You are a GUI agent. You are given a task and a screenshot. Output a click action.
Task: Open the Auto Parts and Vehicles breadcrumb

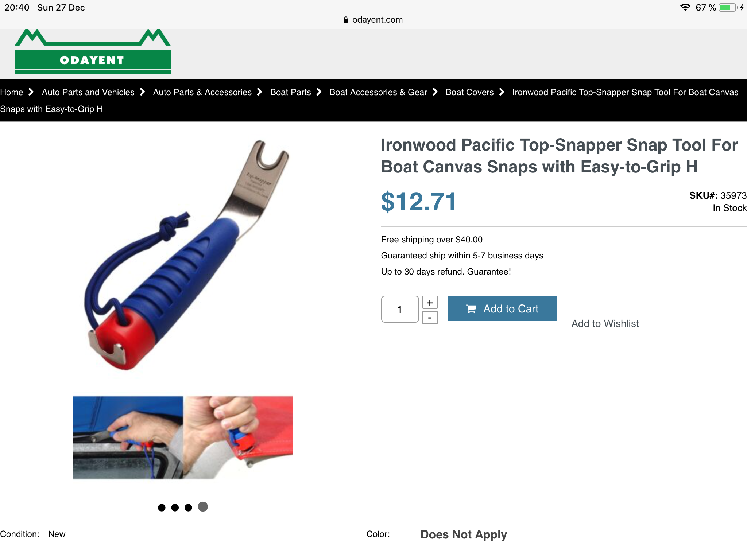[x=88, y=92]
